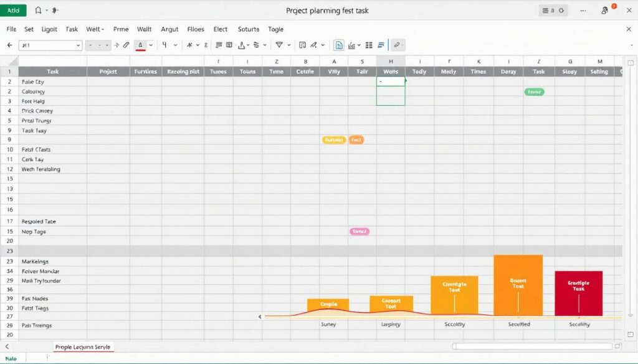Open the Togle menu
This screenshot has width=638, height=364.
275,29
